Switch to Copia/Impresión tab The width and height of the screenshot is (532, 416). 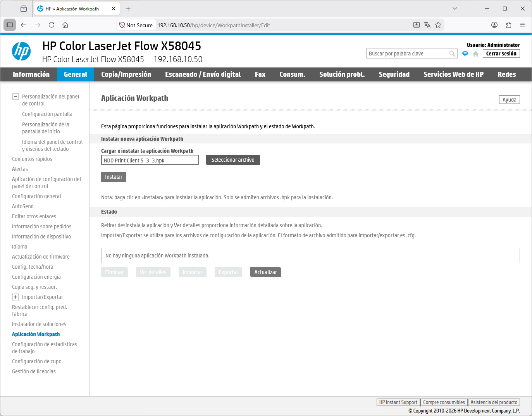[126, 74]
